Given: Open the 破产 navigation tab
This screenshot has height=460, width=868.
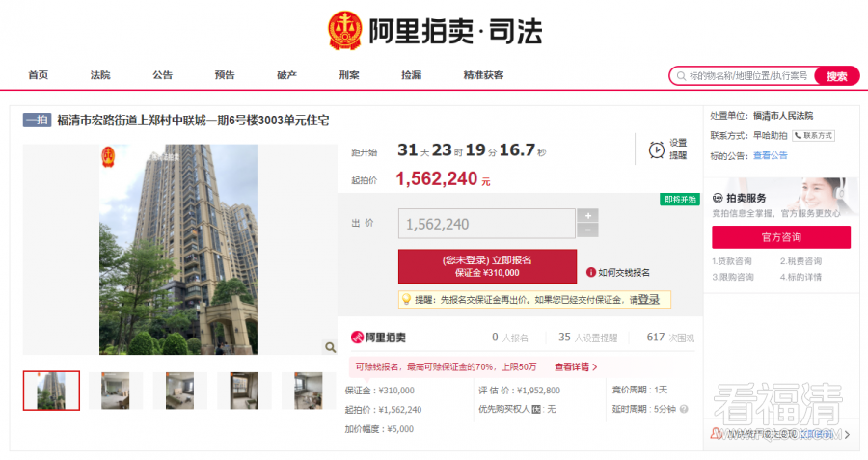Looking at the screenshot, I should click(286, 75).
